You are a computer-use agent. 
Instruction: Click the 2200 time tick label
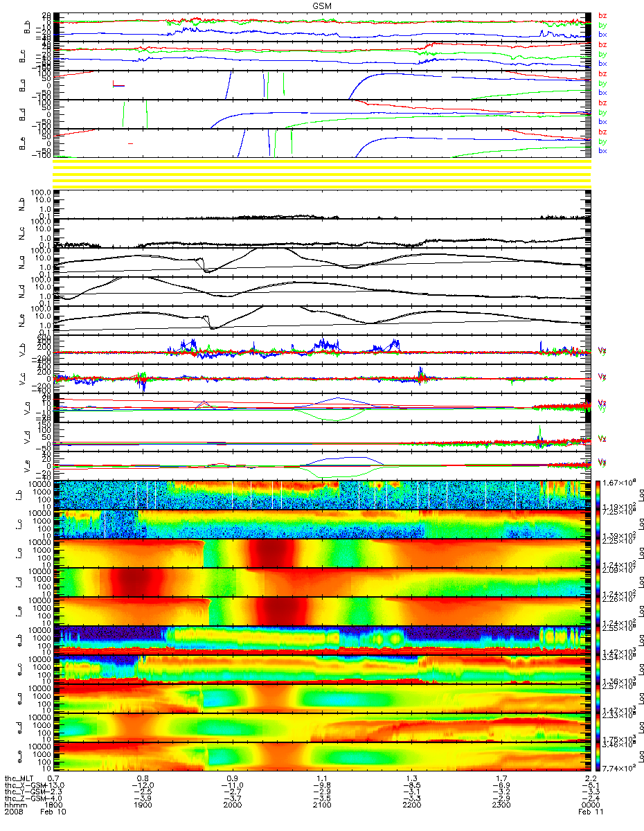411,805
